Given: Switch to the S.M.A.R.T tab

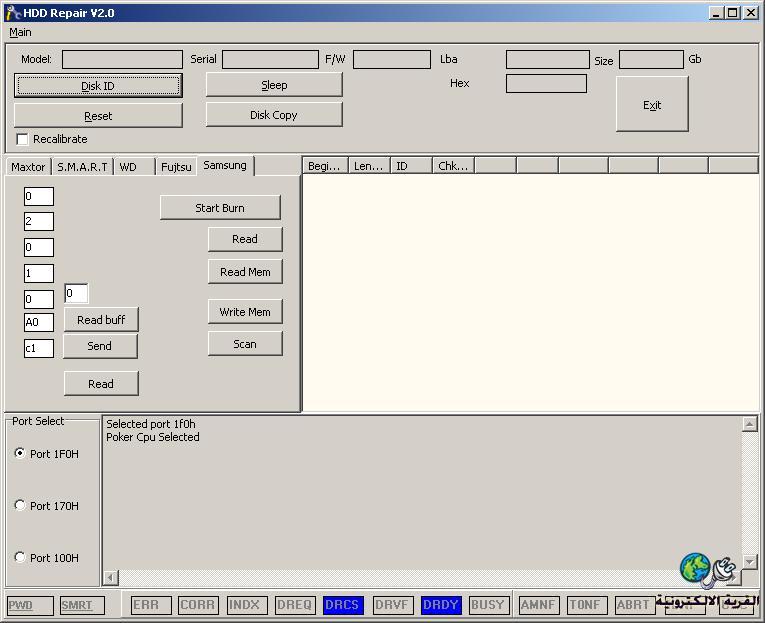Looking at the screenshot, I should (82, 167).
